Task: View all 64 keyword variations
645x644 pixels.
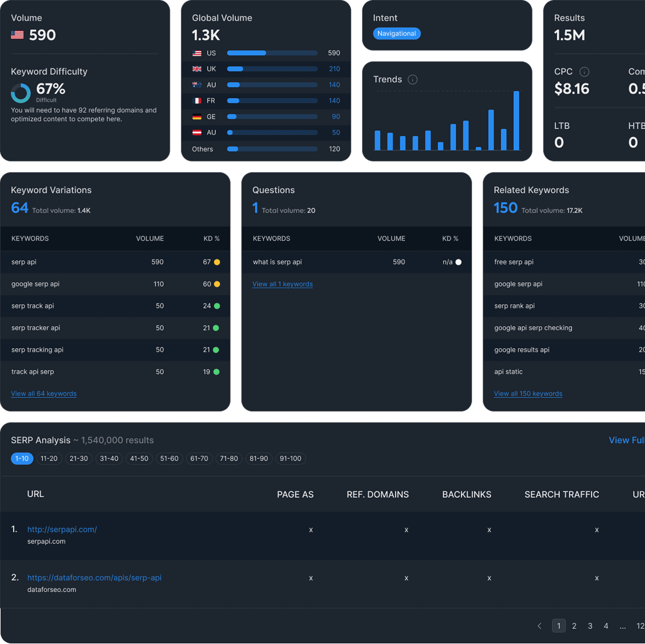Action: (x=44, y=393)
